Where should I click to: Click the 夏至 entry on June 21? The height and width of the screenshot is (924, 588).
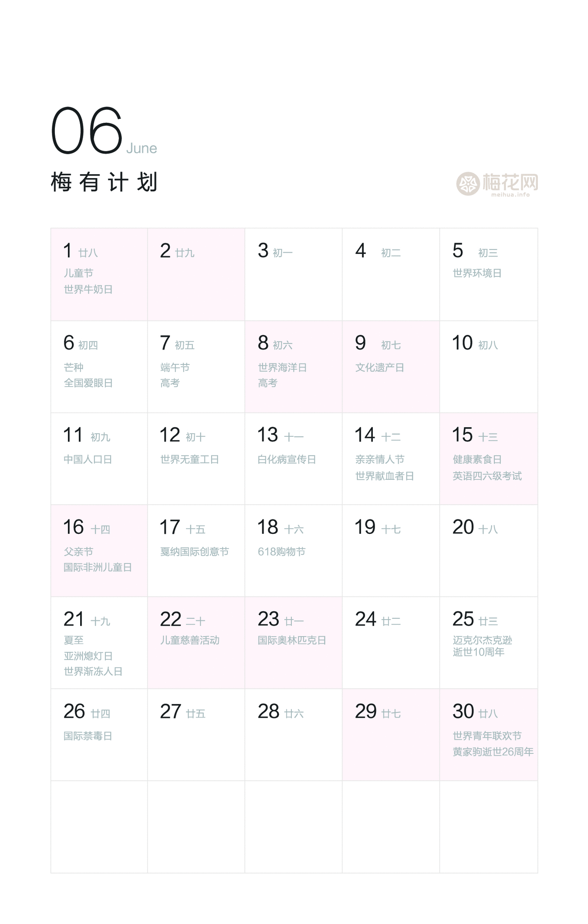(x=74, y=640)
